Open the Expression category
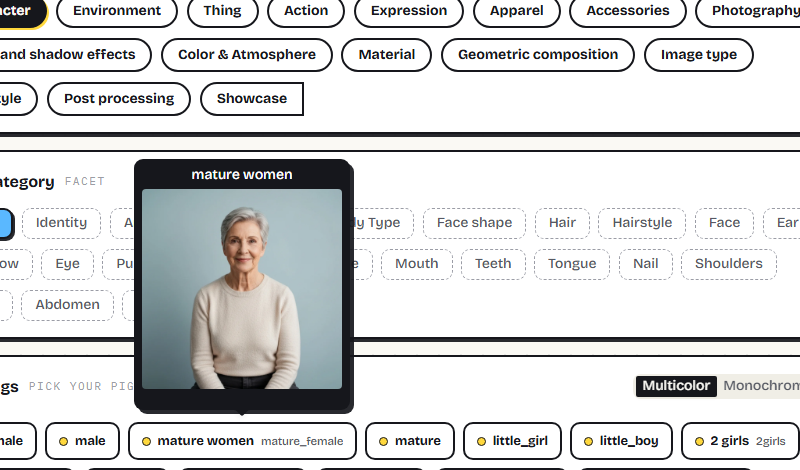The height and width of the screenshot is (470, 800). 409,11
